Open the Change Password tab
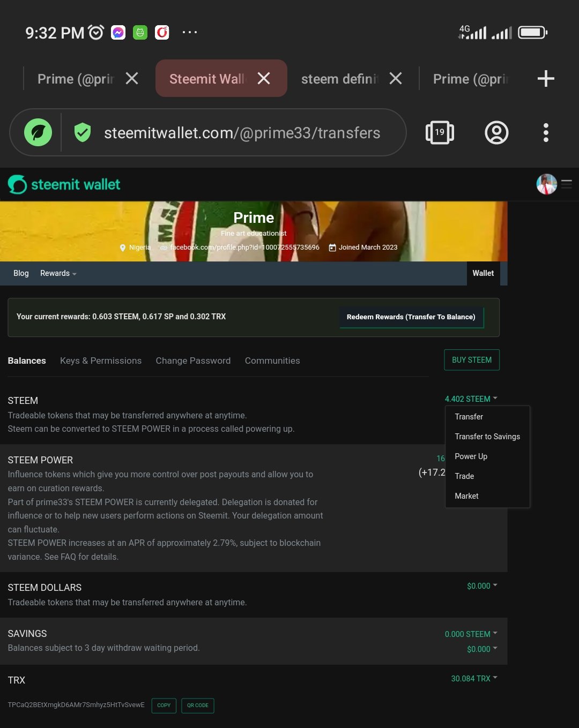The height and width of the screenshot is (728, 579). [x=193, y=361]
